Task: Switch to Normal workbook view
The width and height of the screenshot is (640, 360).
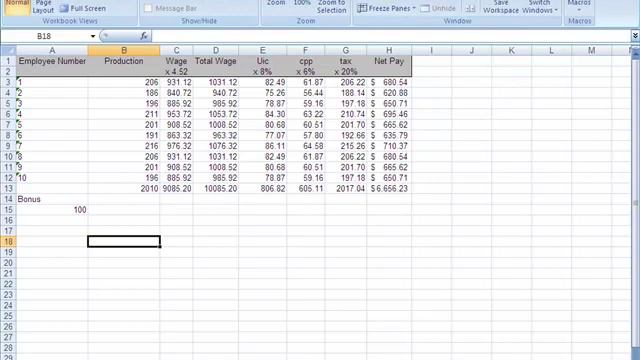Action: tap(17, 7)
